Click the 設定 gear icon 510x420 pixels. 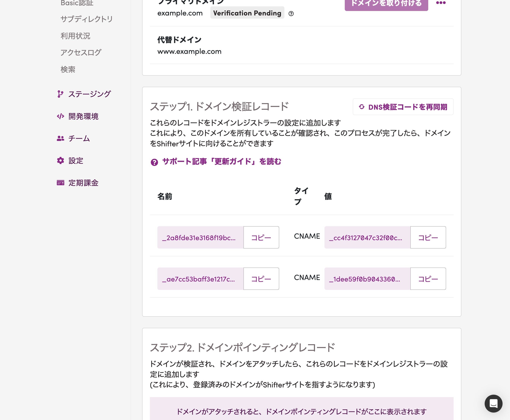point(60,161)
